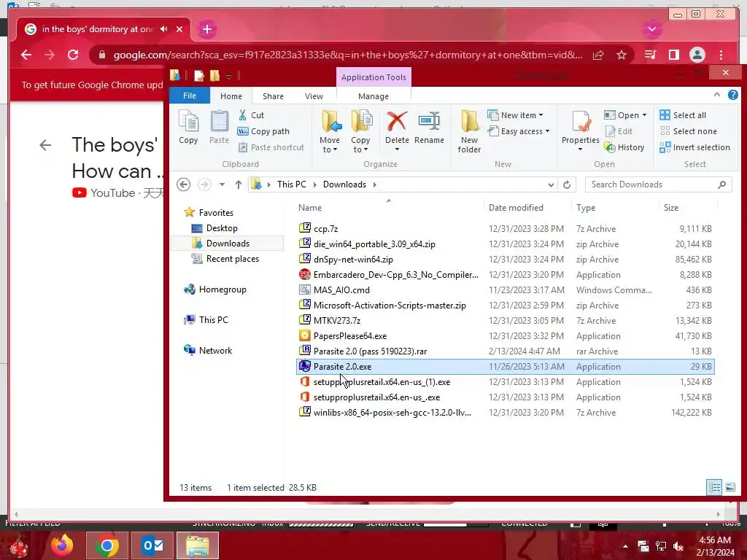This screenshot has width=747, height=560.
Task: Open Outlook from the taskbar
Action: (153, 545)
